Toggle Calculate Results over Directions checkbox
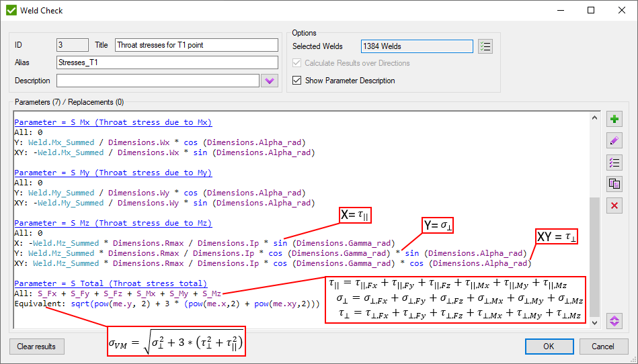 click(297, 63)
